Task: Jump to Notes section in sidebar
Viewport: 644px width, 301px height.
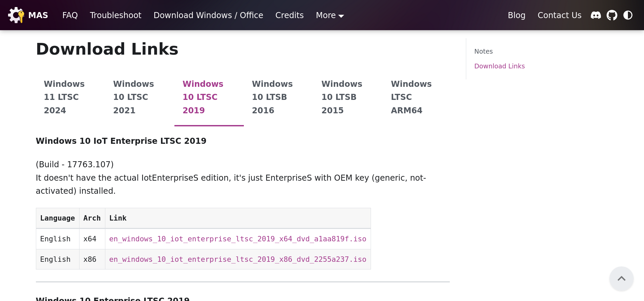Action: 483,51
